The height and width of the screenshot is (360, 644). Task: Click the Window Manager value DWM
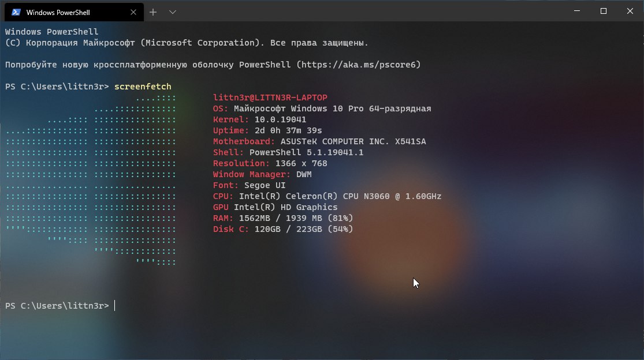tap(304, 174)
